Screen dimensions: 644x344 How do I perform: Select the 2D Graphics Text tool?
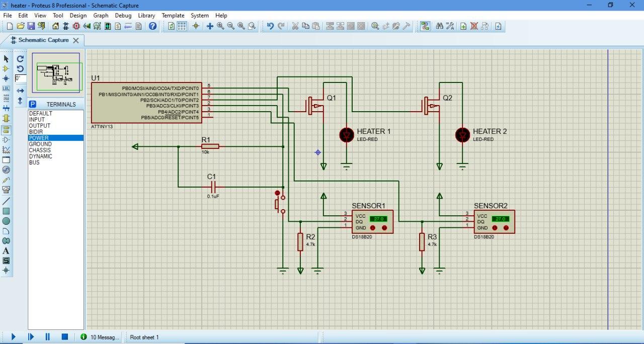point(6,251)
